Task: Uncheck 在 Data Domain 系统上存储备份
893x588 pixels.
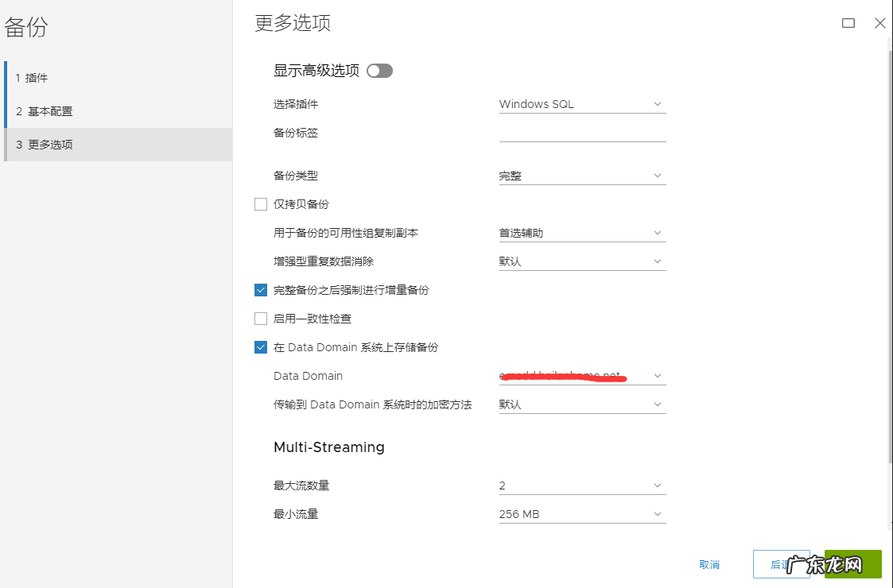Action: (x=261, y=346)
